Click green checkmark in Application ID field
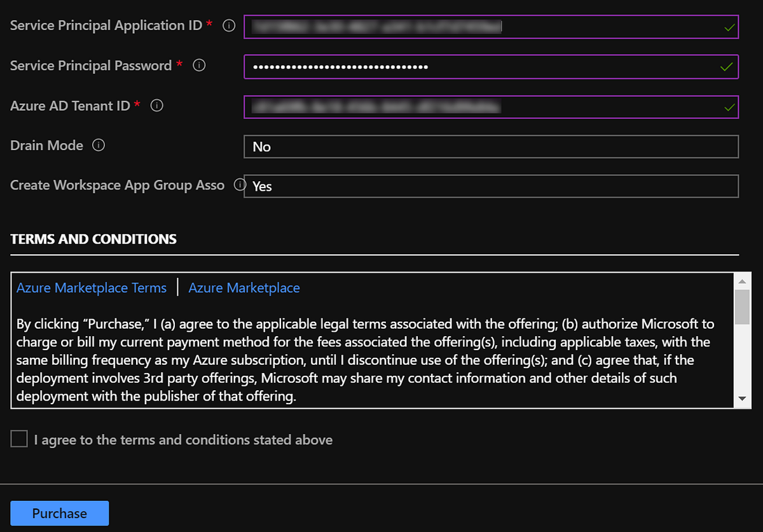Viewport: 763px width, 532px height. [x=729, y=27]
